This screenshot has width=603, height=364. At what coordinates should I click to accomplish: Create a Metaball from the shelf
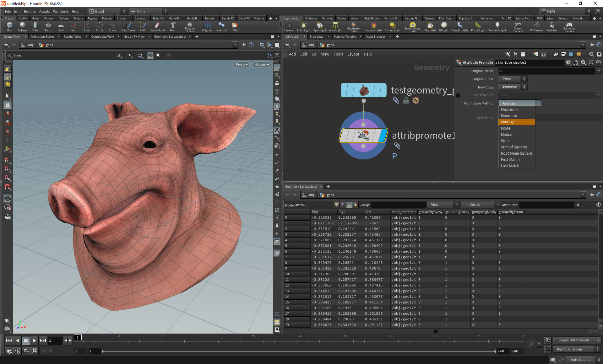pyautogui.click(x=222, y=27)
